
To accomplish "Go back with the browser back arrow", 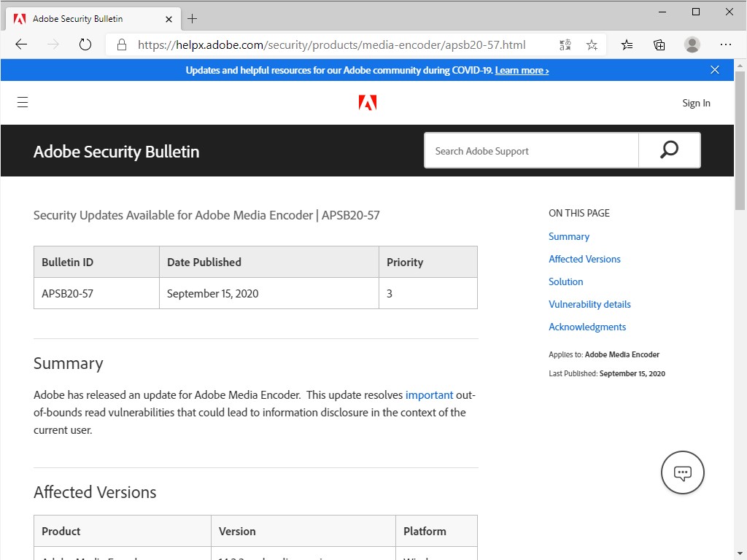I will [21, 44].
